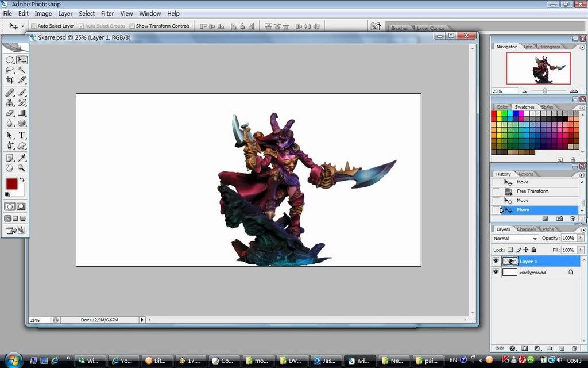
Task: Open the Brushes palette well tab
Action: pos(399,28)
